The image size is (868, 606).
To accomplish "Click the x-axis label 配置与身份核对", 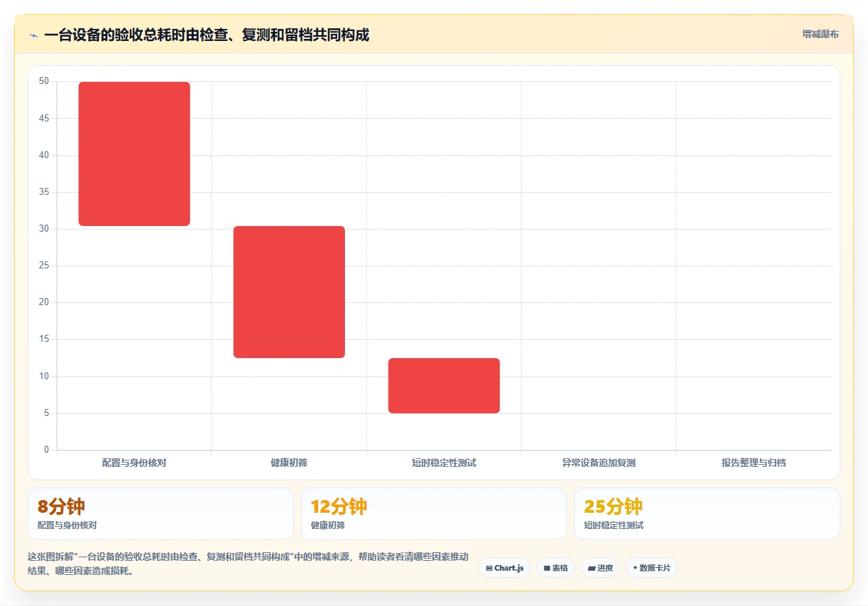I will 134,463.
